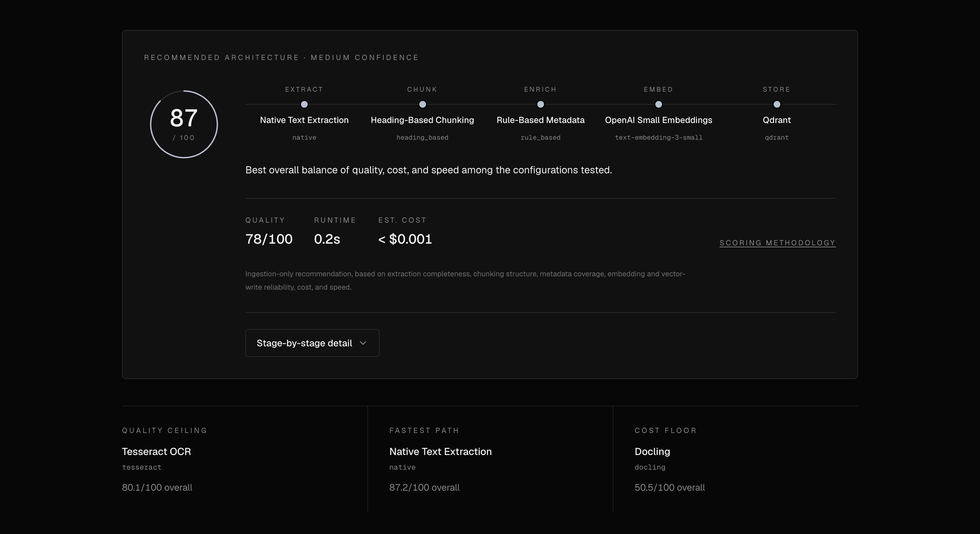
Task: Click the heading_based code label
Action: (422, 137)
